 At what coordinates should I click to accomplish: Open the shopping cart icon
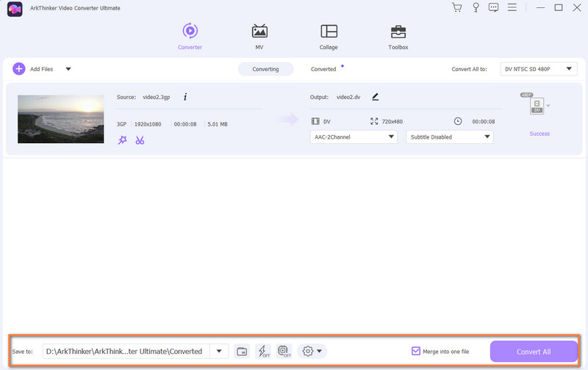coord(456,7)
